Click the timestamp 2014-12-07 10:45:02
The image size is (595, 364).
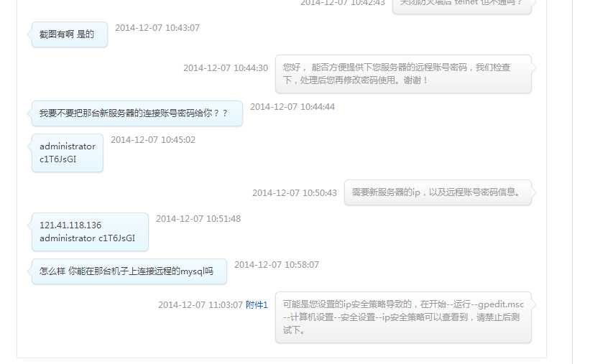tap(153, 140)
